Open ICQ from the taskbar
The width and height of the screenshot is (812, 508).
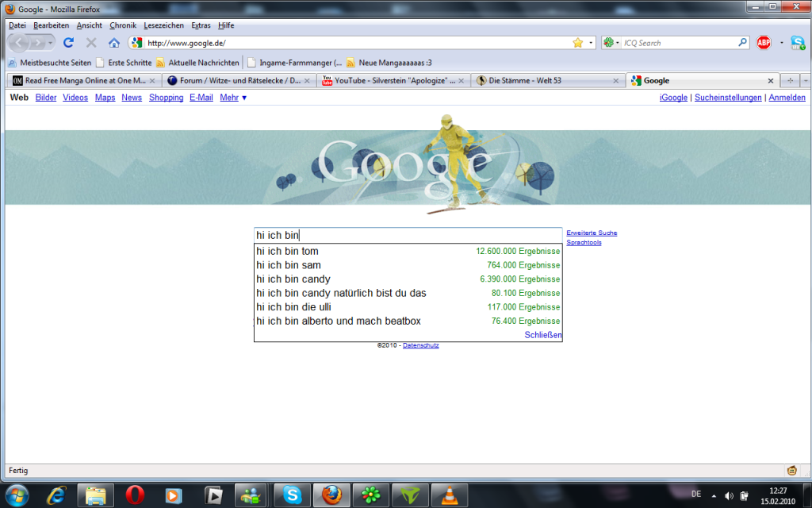pos(370,495)
